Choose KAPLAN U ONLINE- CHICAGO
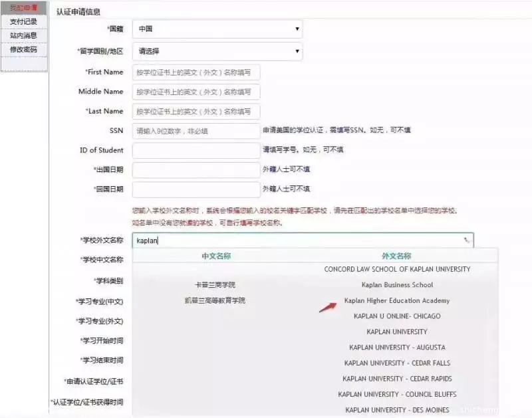The image size is (532, 418). 397,316
